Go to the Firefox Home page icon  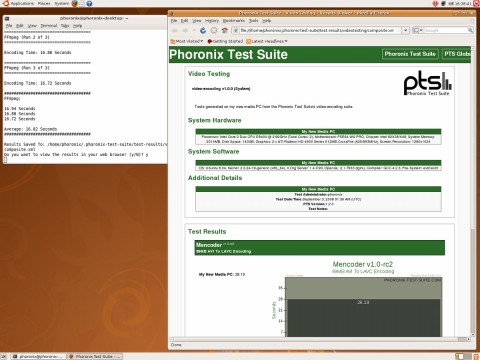[x=225, y=30]
